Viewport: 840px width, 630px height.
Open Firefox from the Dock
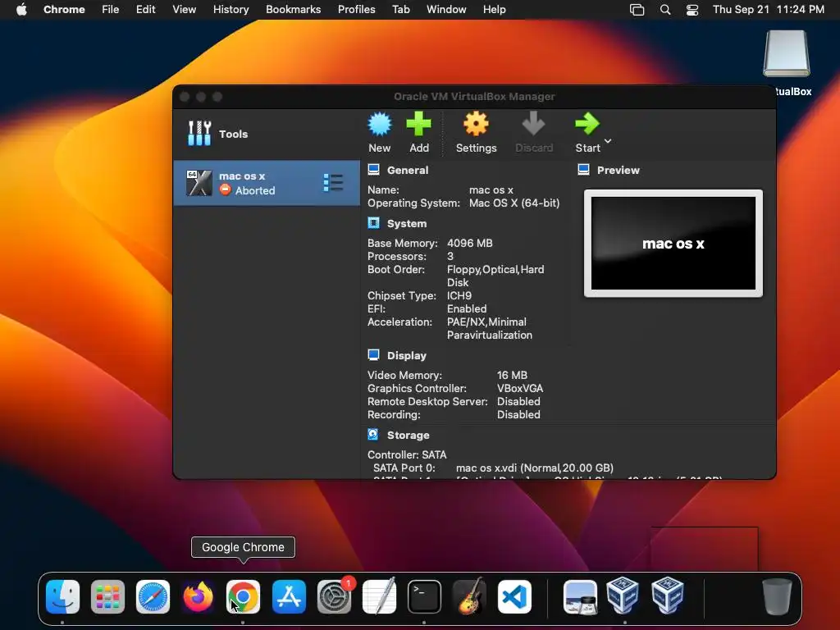pyautogui.click(x=198, y=596)
